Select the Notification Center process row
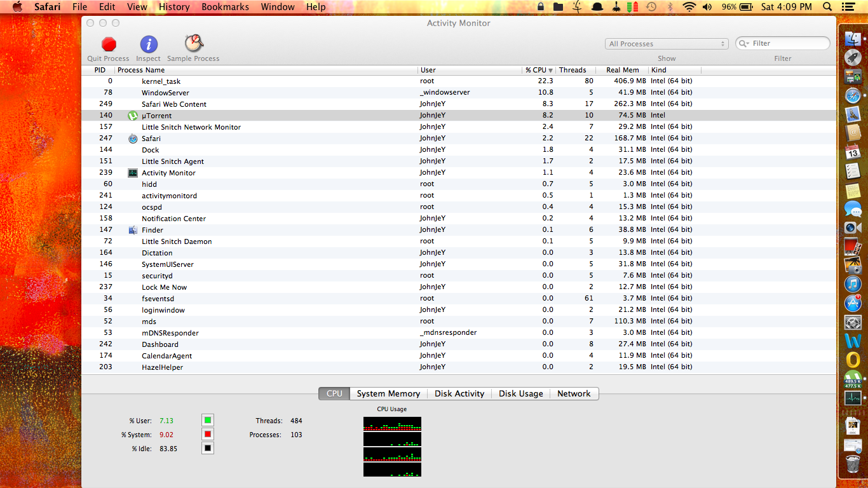 coord(458,219)
